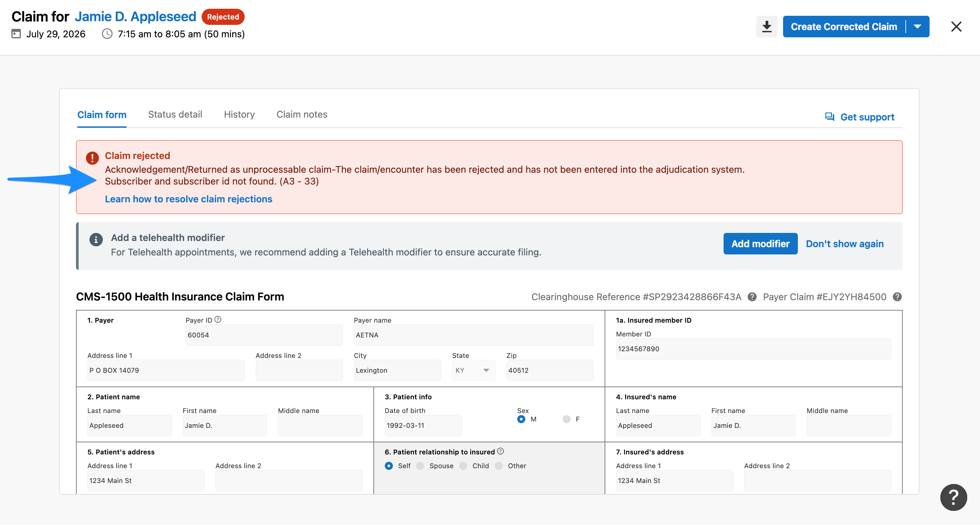Select the Claim form tab

(x=101, y=115)
